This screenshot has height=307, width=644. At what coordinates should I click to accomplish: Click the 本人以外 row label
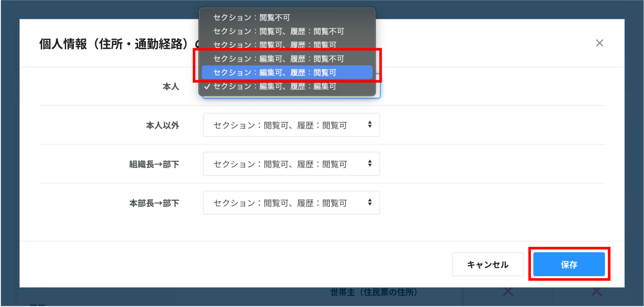click(162, 125)
